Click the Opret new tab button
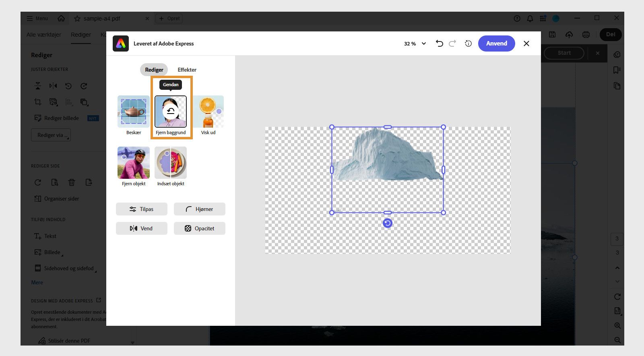The image size is (644, 356). [169, 19]
